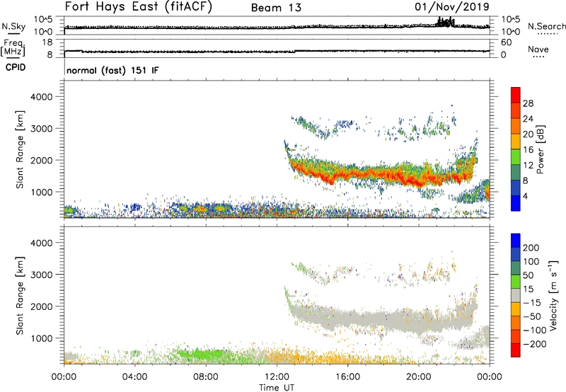Click the '-15' tick on the velocity colorbar

[532, 302]
